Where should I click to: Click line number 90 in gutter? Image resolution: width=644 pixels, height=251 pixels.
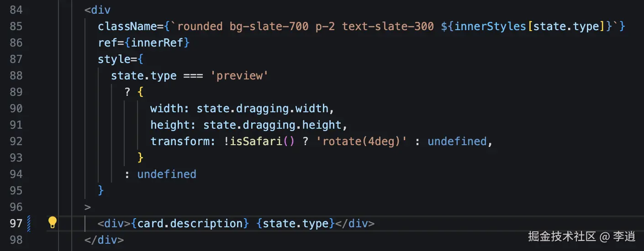tap(16, 108)
